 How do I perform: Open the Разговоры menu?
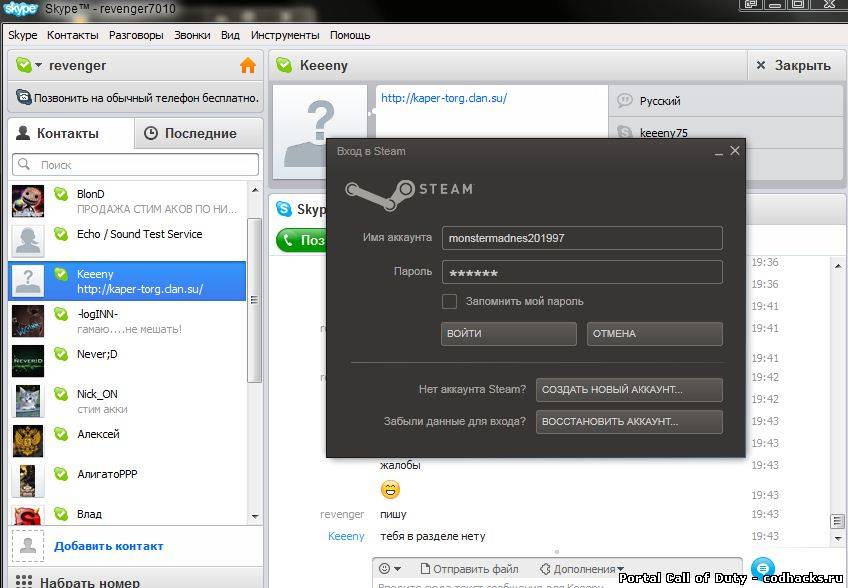click(x=136, y=35)
